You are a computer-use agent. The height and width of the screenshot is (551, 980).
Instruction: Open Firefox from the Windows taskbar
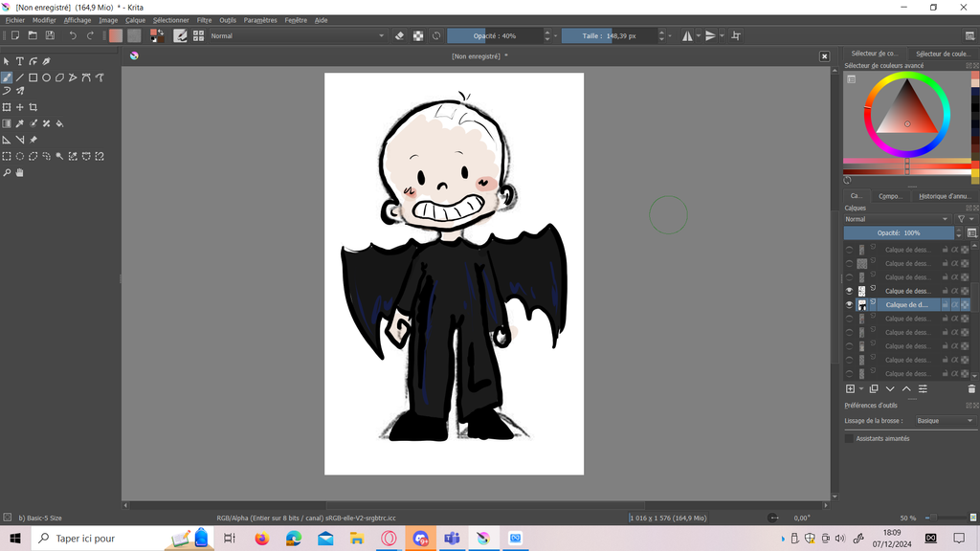click(x=261, y=539)
